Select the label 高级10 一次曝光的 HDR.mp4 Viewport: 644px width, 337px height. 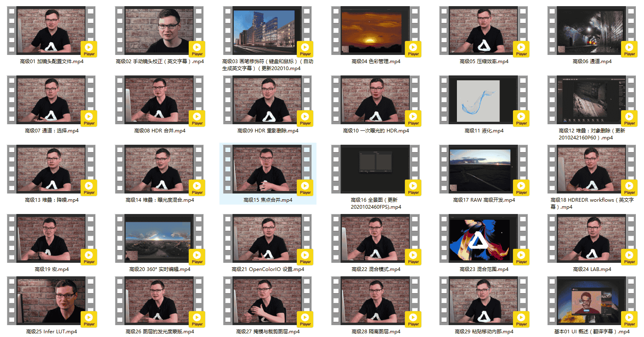coord(376,131)
